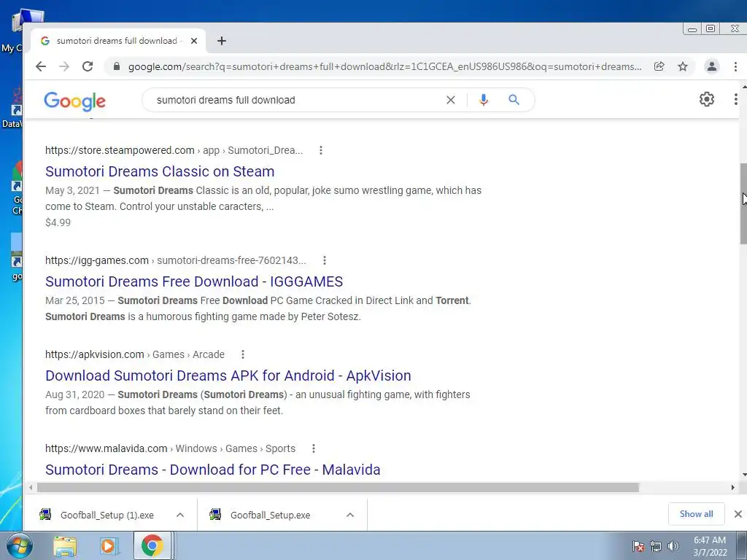747x560 pixels.
Task: Open more options for the malavida result
Action: (314, 448)
